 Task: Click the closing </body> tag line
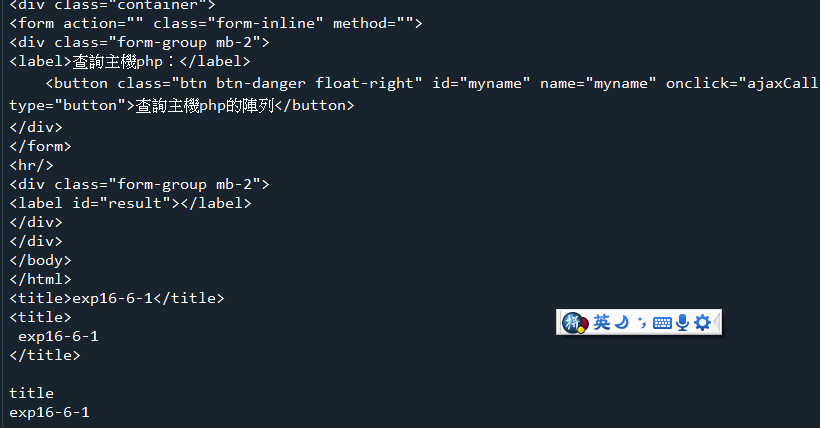[x=40, y=260]
